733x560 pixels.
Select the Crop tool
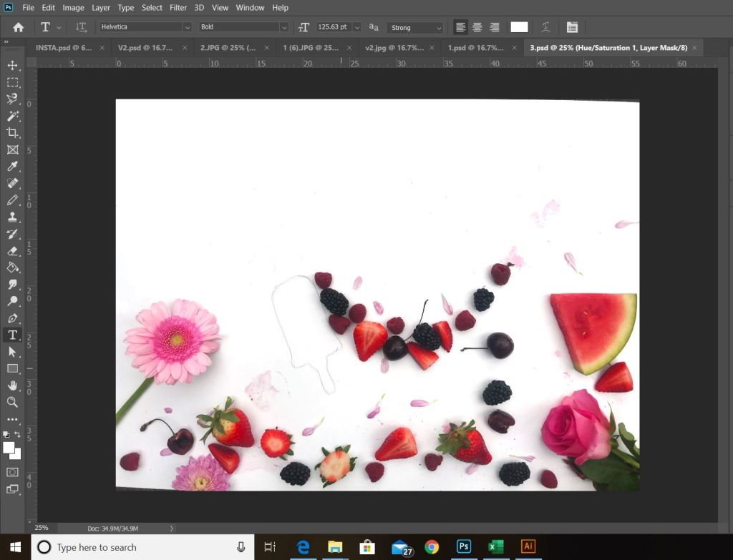pos(12,133)
